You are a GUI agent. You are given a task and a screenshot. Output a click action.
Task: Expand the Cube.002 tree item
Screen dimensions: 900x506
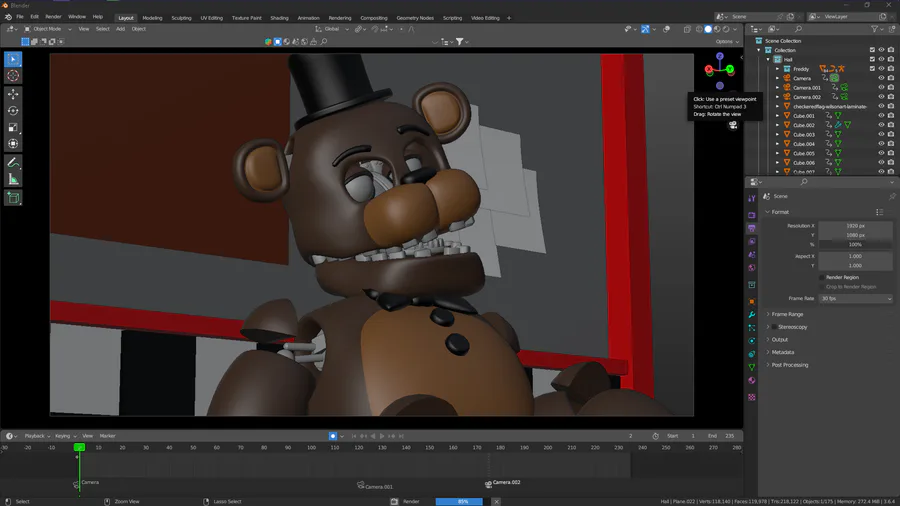tap(778, 125)
